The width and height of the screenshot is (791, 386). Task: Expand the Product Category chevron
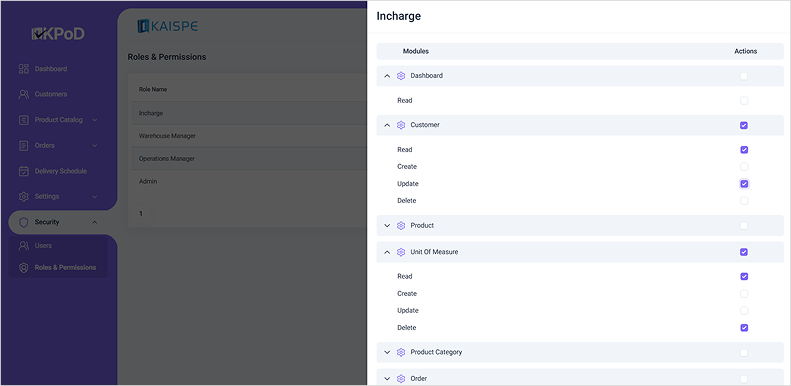[387, 352]
